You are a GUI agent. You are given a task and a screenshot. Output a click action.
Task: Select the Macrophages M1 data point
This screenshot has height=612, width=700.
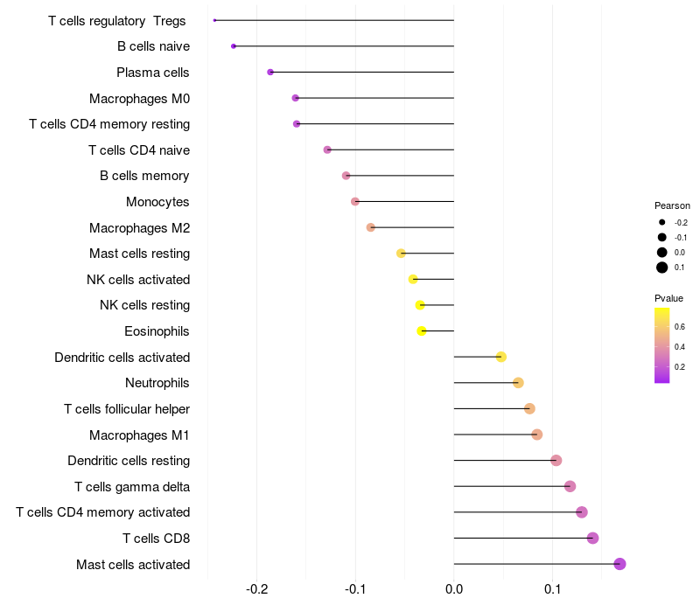[x=537, y=435]
